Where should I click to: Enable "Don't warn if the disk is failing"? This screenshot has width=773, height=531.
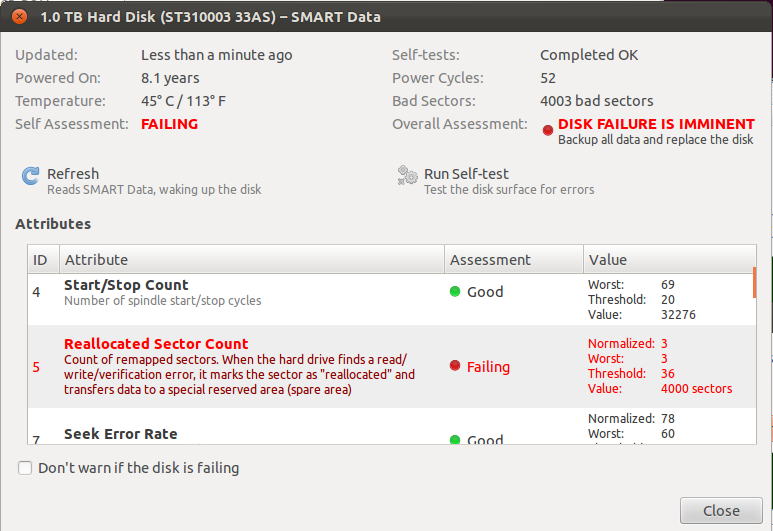pos(26,468)
